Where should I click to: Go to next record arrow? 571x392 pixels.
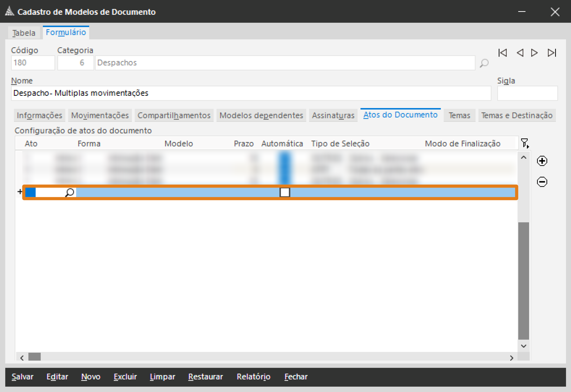(534, 53)
